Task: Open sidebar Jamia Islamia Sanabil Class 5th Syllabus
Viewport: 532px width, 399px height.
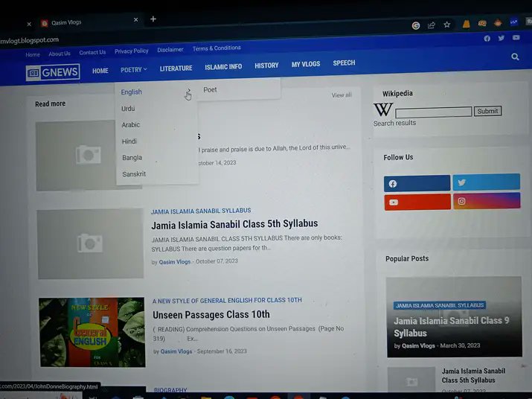Action: pos(473,376)
